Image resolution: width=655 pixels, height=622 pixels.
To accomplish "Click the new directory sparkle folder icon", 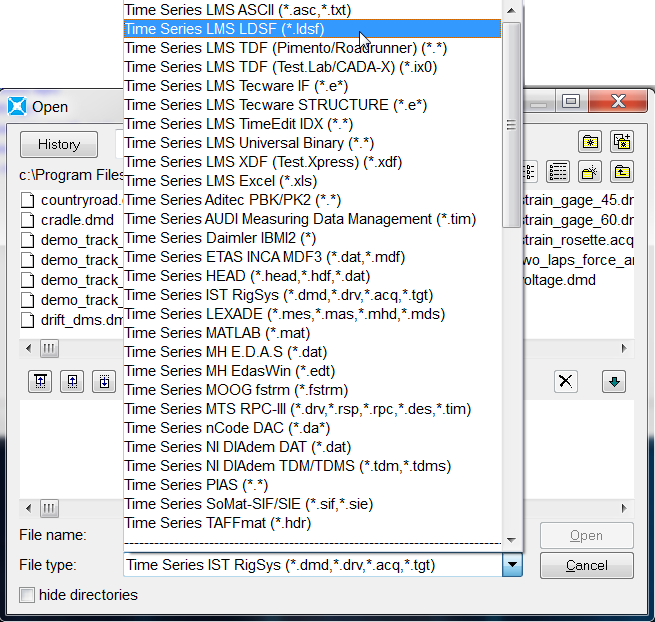I will 590,172.
